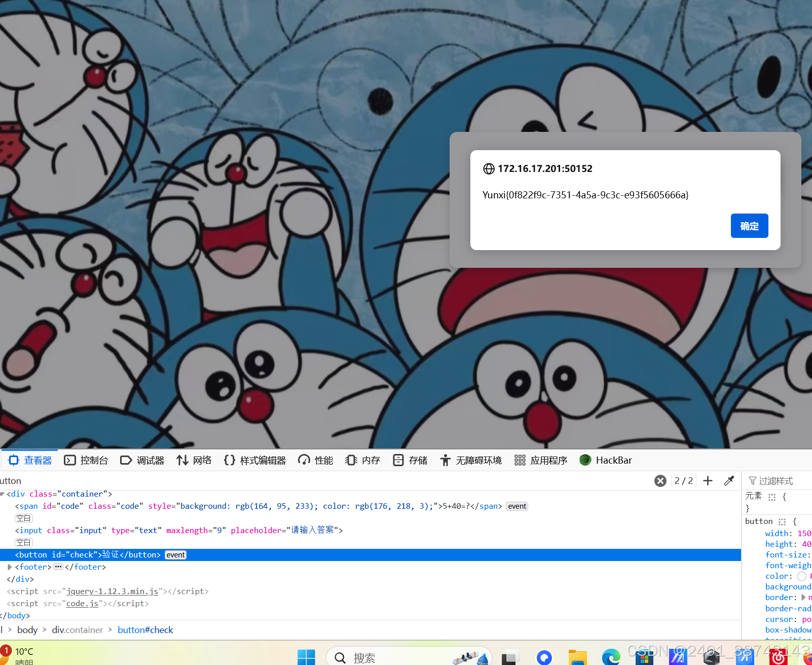The height and width of the screenshot is (665, 812).
Task: Open the 性能 performance tab
Action: click(315, 460)
